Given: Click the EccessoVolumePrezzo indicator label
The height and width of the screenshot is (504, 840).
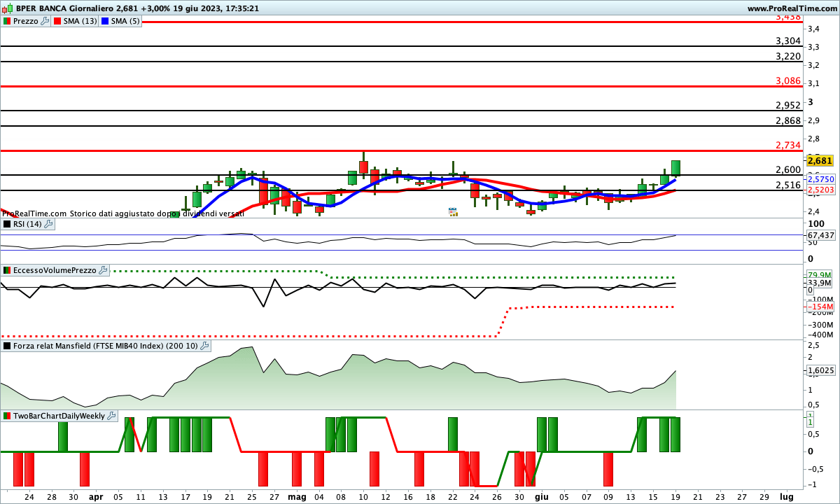Looking at the screenshot, I should [55, 270].
